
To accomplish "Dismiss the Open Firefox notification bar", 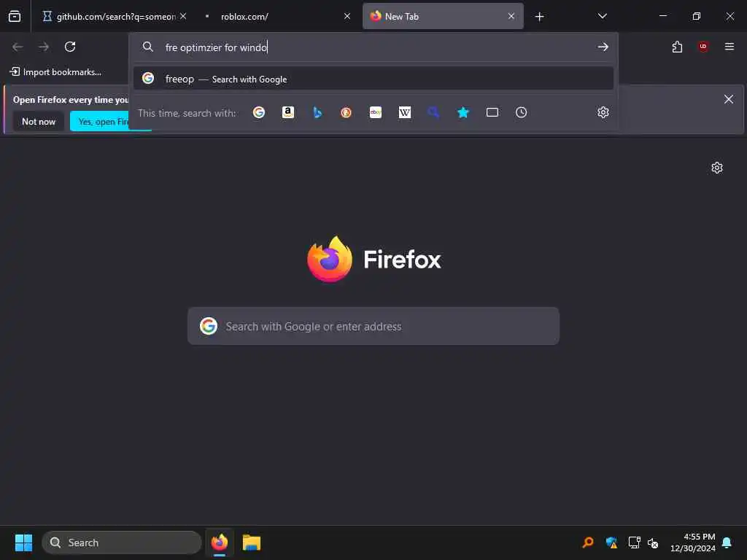I will tap(729, 99).
